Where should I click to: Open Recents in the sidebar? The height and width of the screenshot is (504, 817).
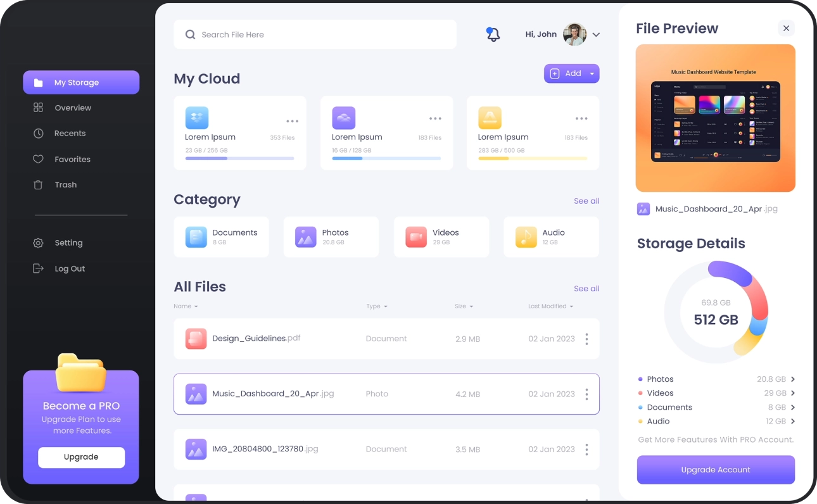[x=70, y=134]
